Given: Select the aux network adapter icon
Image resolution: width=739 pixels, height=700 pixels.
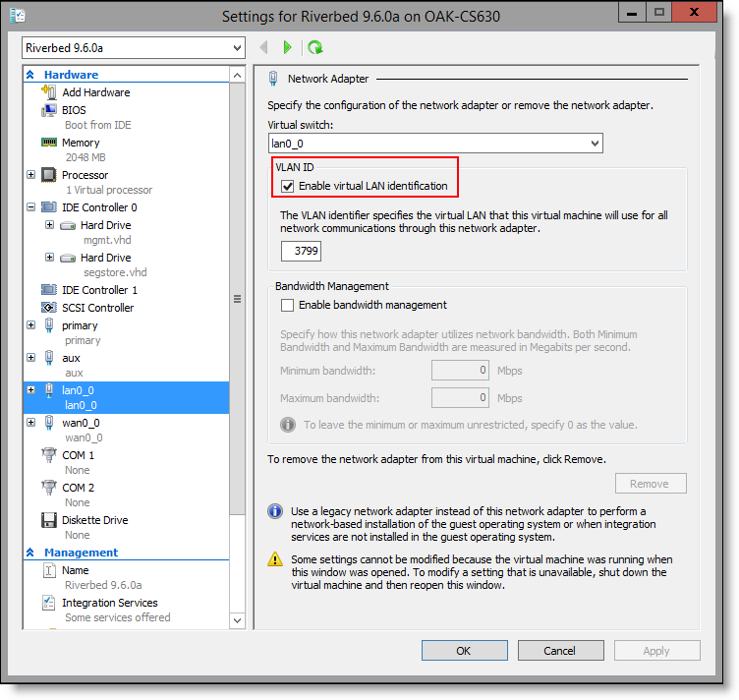Looking at the screenshot, I should pyautogui.click(x=49, y=358).
